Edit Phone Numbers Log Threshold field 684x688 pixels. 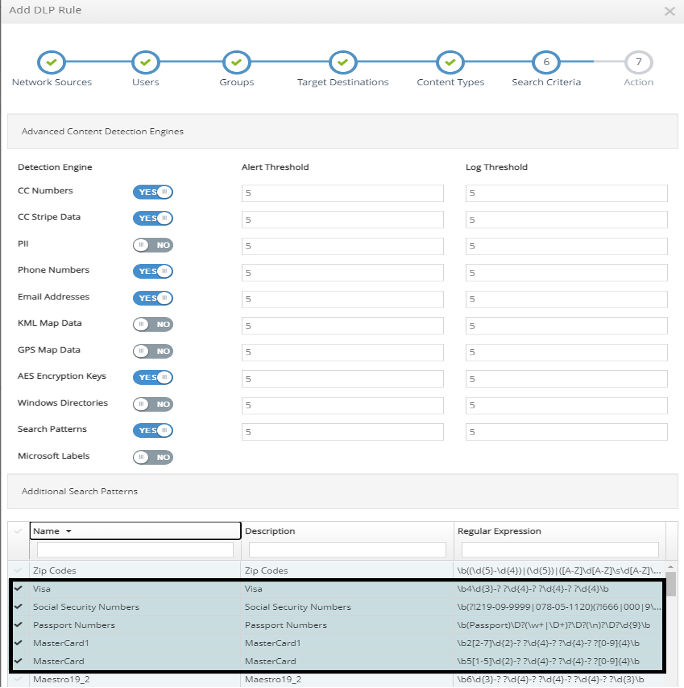pyautogui.click(x=566, y=273)
